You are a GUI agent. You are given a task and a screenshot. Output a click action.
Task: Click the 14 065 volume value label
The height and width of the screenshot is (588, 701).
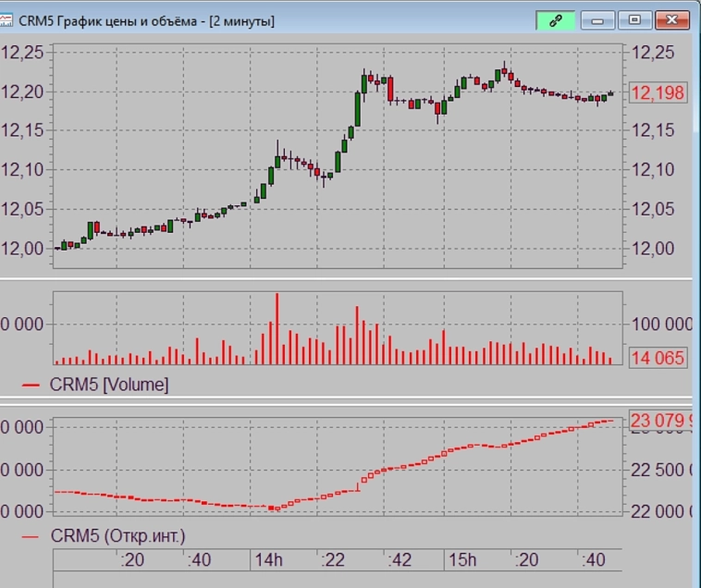pyautogui.click(x=658, y=359)
